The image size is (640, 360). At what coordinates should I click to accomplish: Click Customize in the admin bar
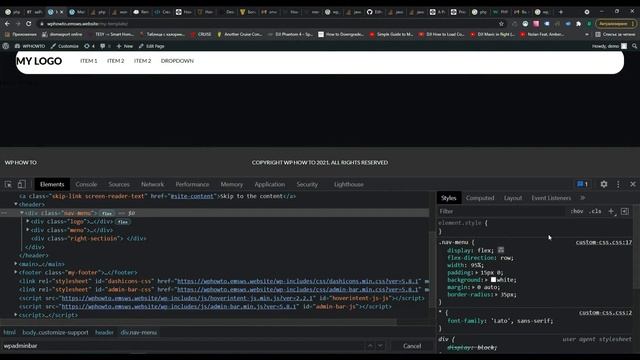point(64,46)
